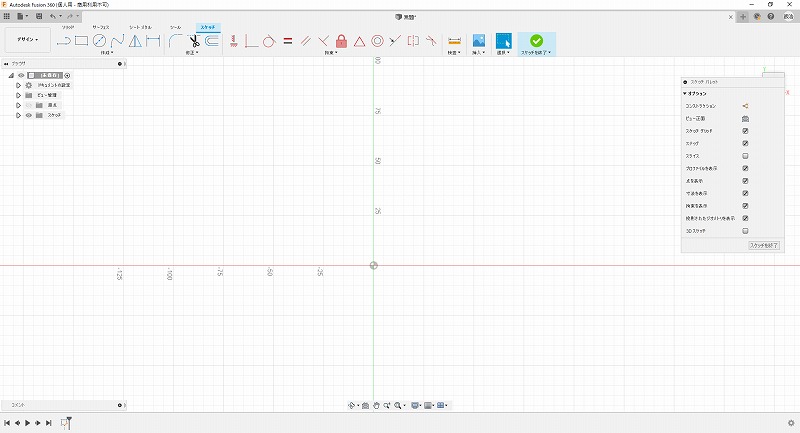Screen dimensions: 800x433
Task: Open the Create panel dropdown
Action: click(107, 53)
